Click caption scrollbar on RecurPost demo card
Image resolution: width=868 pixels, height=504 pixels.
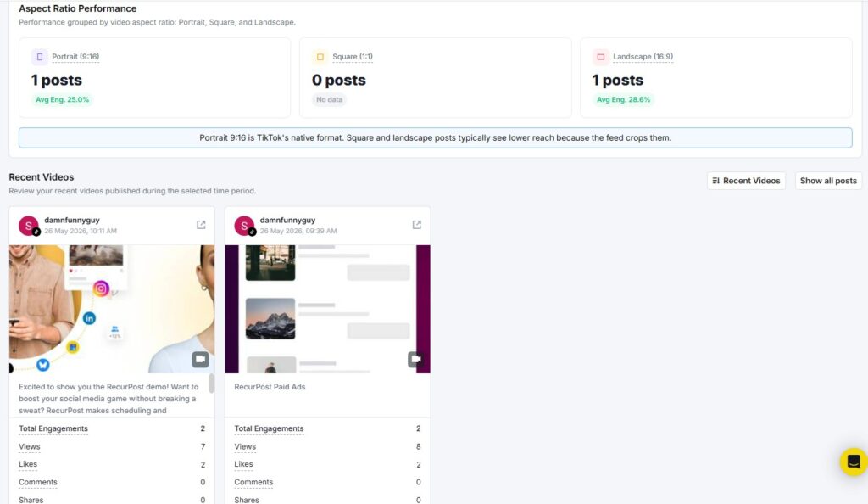(x=211, y=384)
